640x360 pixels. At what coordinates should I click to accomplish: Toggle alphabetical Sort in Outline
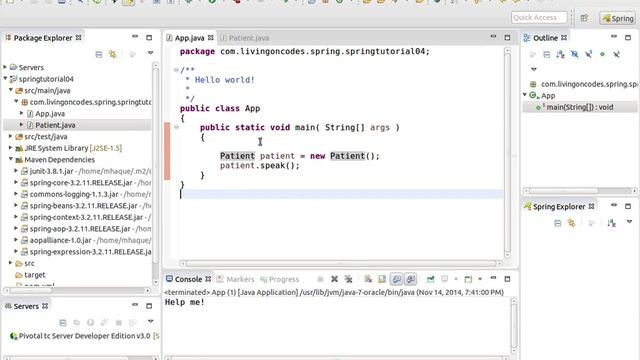[560, 54]
